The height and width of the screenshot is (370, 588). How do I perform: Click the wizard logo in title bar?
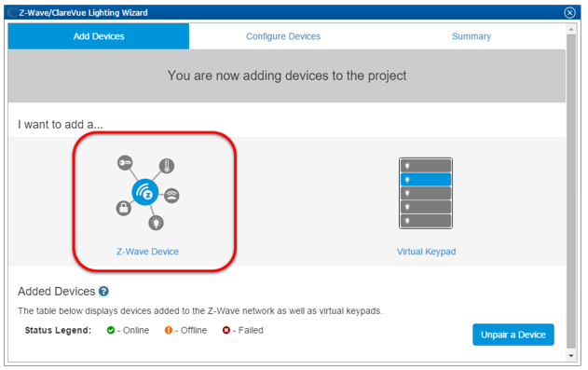[x=12, y=13]
